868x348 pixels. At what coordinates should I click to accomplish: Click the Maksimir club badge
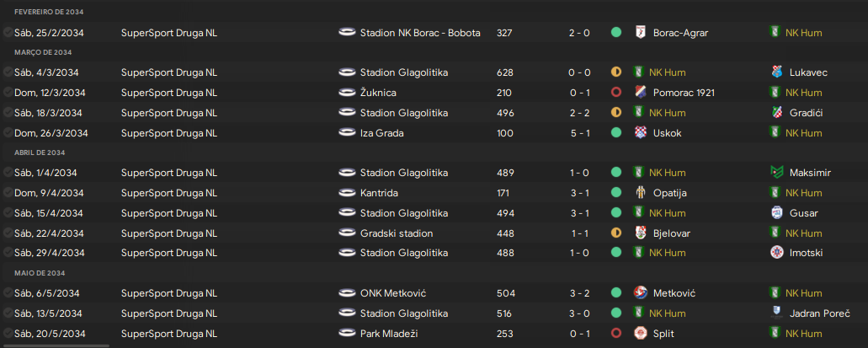click(777, 172)
